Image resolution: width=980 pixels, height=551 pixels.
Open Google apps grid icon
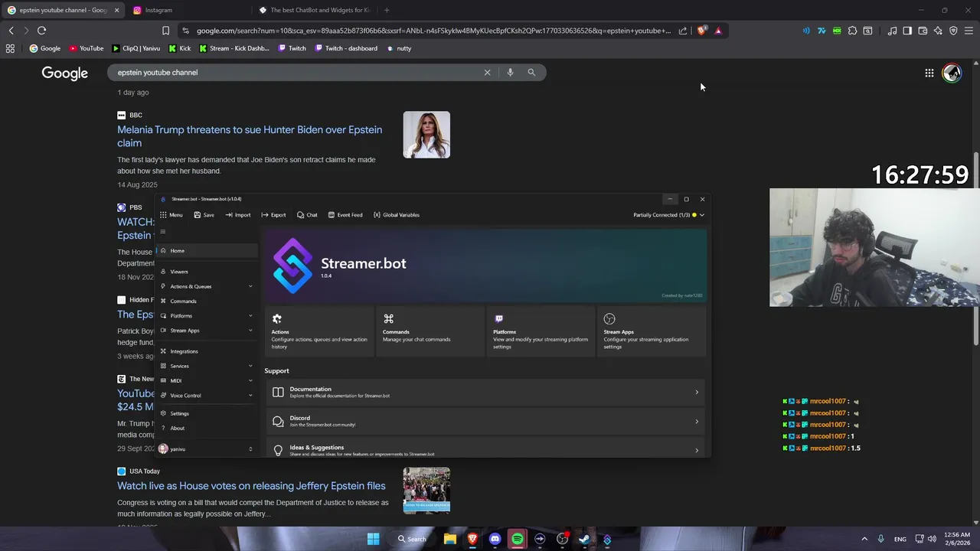[929, 73]
